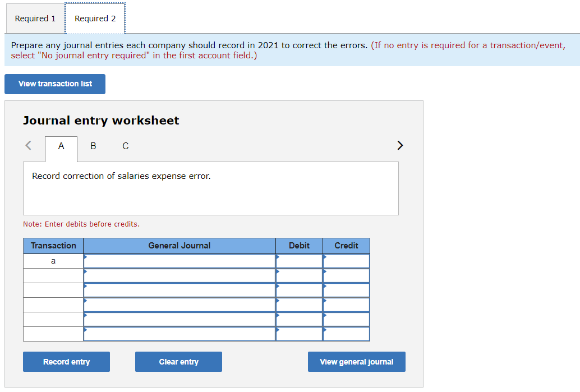Click the Clear entry button
Viewport: 580px width, 392px height.
click(179, 362)
